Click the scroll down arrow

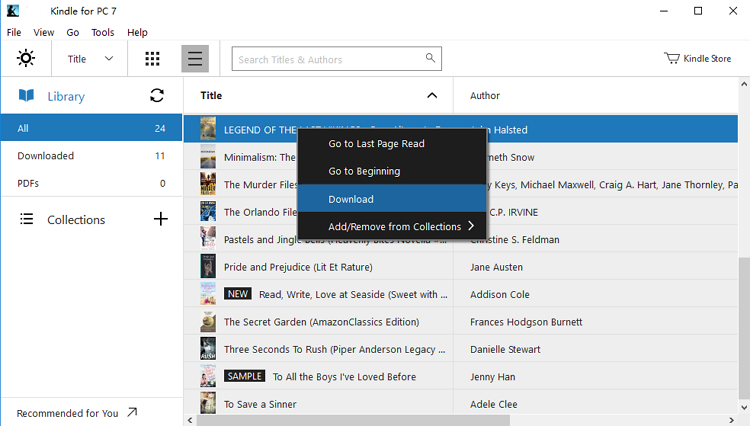pos(744,407)
